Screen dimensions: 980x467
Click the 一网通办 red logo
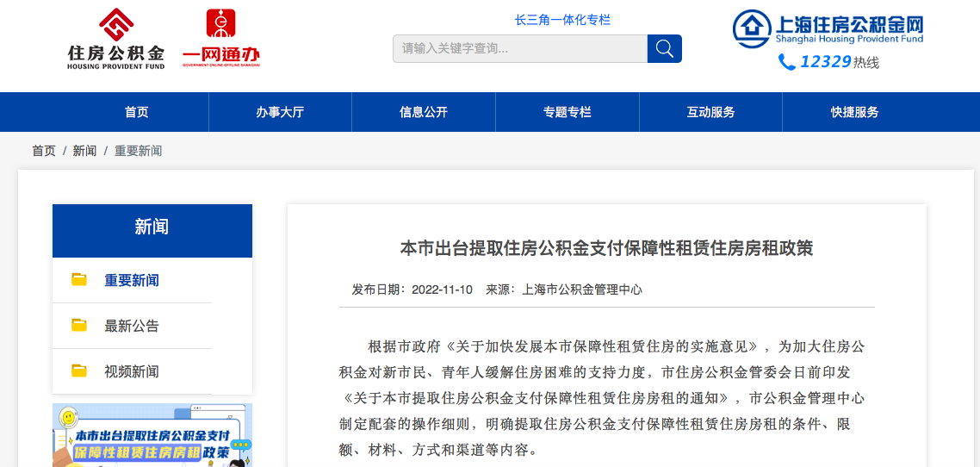point(220,39)
